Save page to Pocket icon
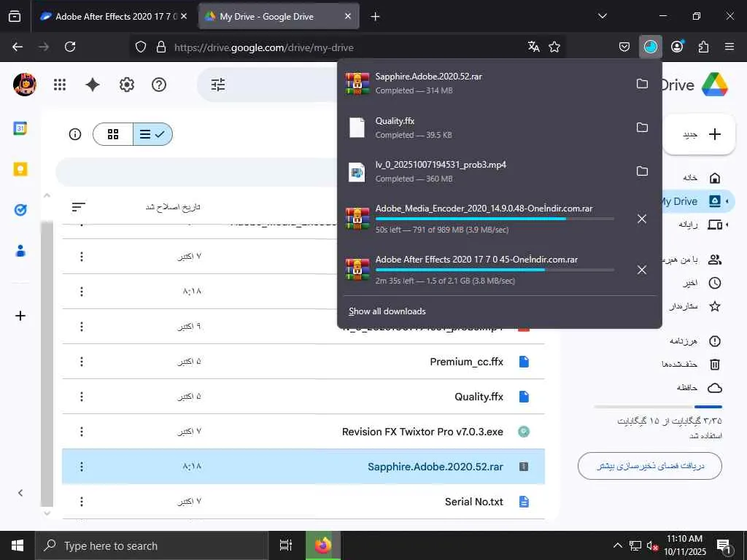This screenshot has height=560, width=747. click(624, 47)
